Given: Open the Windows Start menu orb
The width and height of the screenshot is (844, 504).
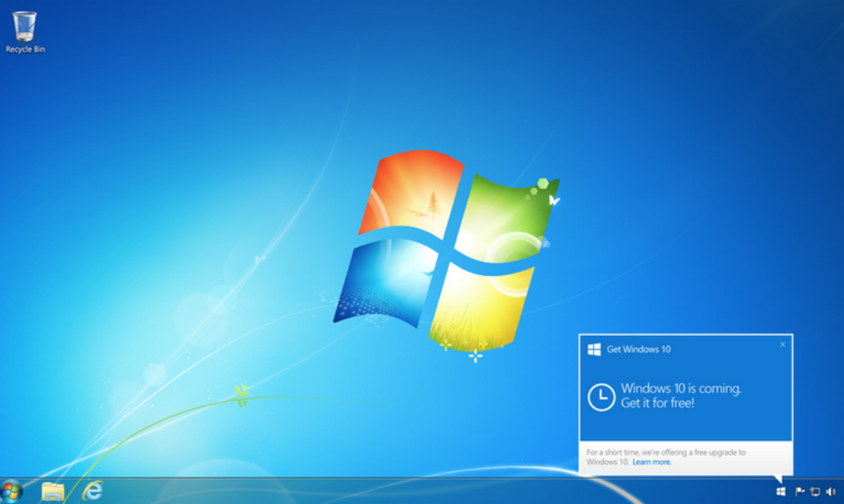Looking at the screenshot, I should [11, 491].
